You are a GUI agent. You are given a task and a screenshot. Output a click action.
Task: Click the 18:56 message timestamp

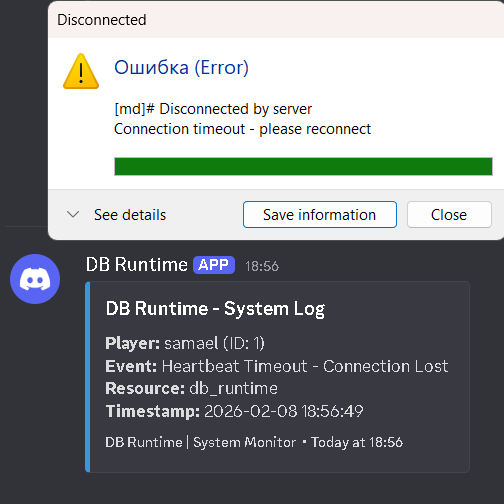pos(262,266)
